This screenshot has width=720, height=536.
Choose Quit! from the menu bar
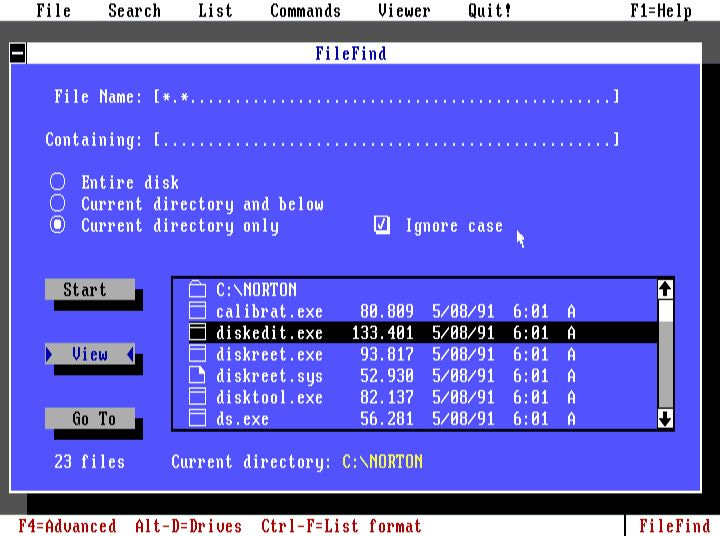(489, 10)
